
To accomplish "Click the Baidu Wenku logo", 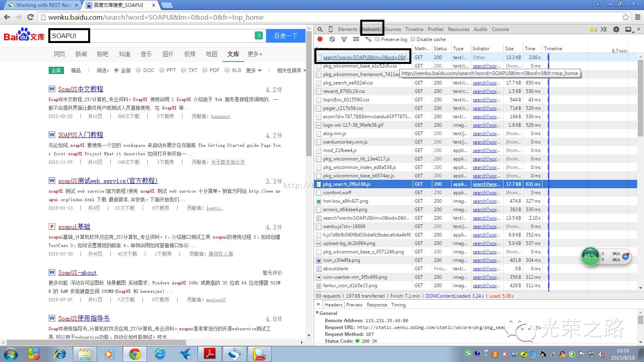I will point(24,35).
